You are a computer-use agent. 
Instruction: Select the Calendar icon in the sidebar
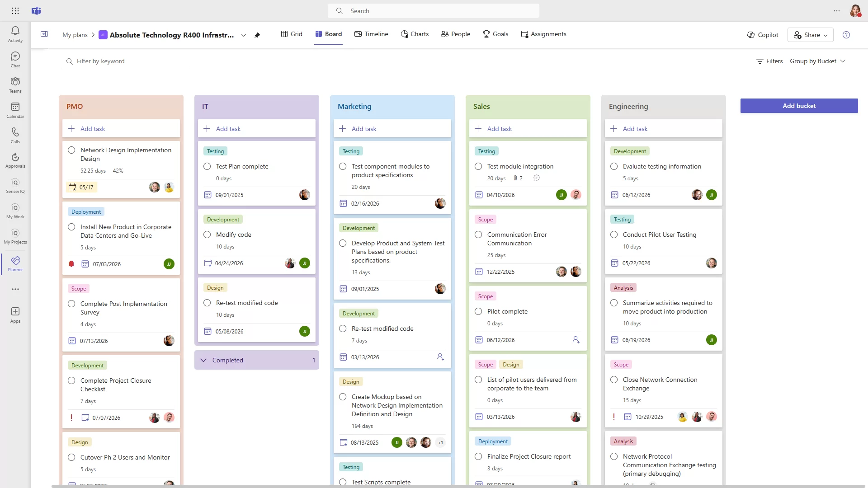[x=15, y=108]
